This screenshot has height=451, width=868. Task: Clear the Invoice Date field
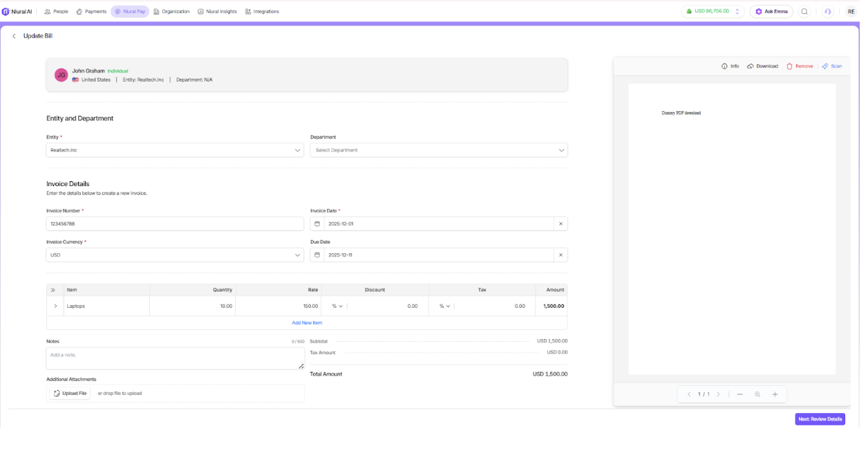point(560,224)
